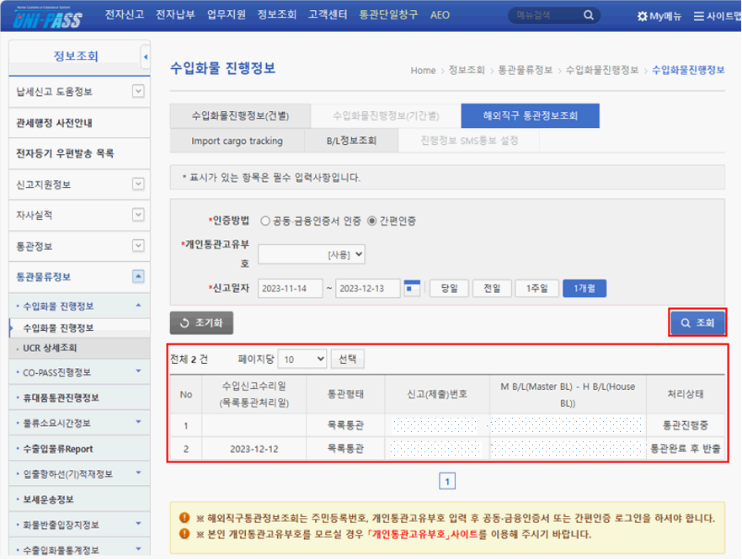Click 통관완료 후 반출 status cell
The height and width of the screenshot is (560, 742).
coord(686,448)
